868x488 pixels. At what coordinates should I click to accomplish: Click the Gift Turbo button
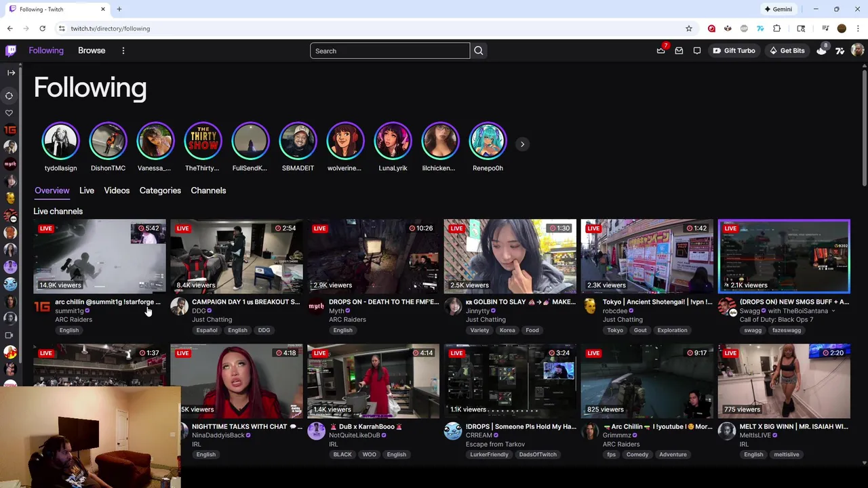pos(734,51)
